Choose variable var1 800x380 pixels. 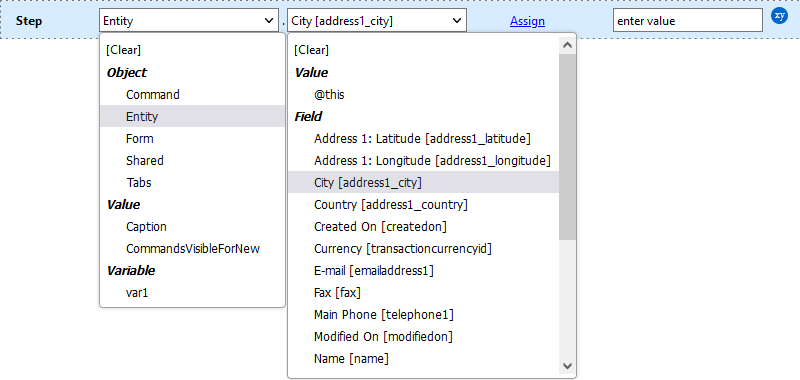pyautogui.click(x=192, y=293)
